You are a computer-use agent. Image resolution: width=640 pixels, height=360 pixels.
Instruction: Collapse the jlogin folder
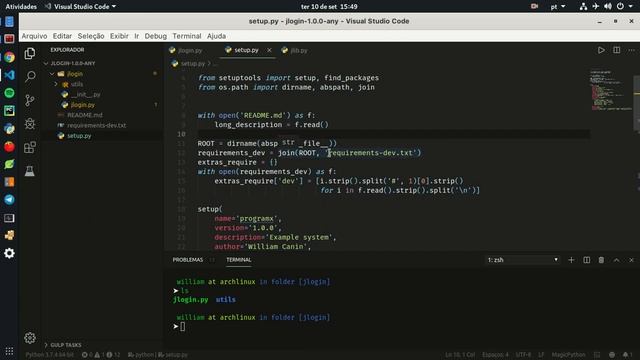(75, 74)
